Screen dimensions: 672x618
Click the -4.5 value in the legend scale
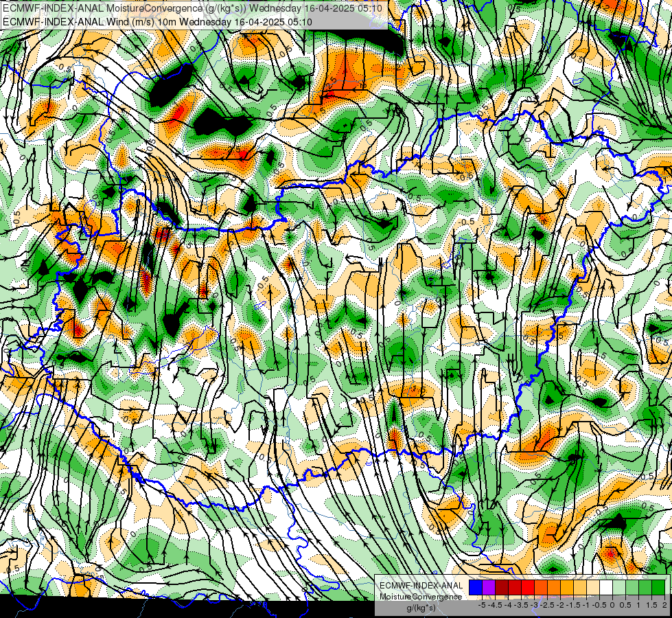495,605
